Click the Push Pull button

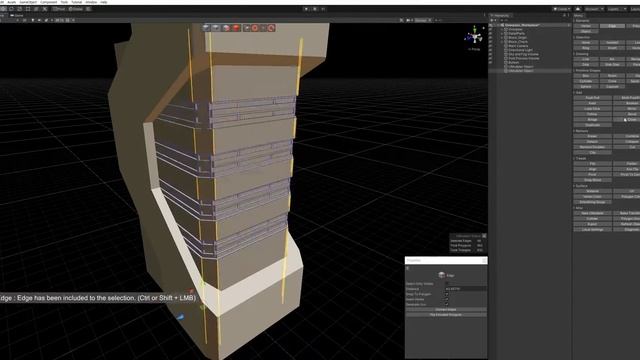[593, 98]
